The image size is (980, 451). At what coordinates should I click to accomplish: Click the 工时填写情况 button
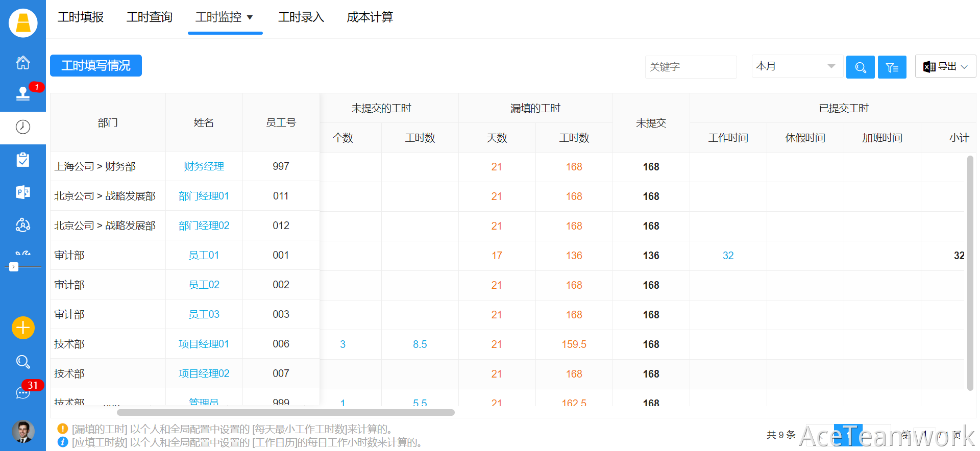pyautogui.click(x=96, y=66)
